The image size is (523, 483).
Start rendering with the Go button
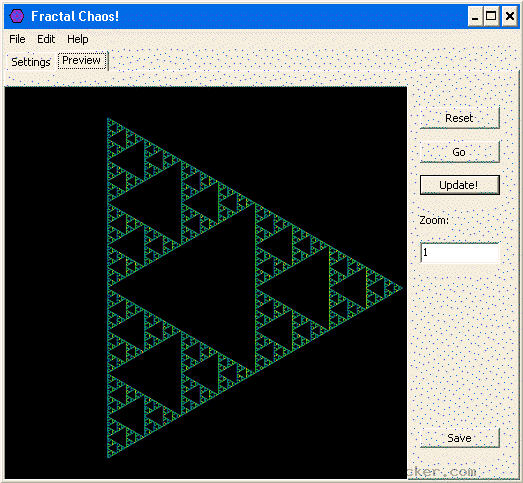[x=459, y=152]
